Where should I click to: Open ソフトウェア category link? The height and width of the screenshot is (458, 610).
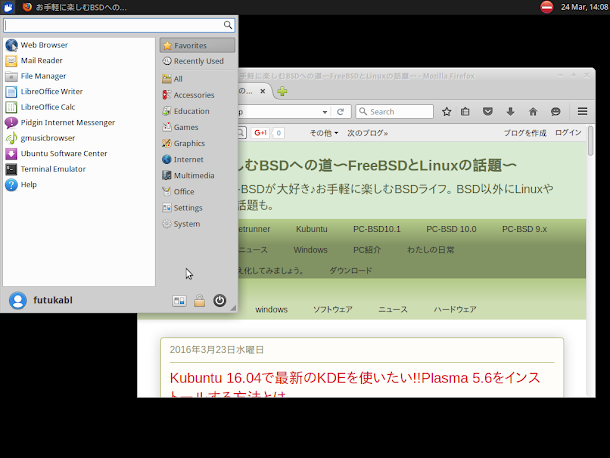point(333,310)
